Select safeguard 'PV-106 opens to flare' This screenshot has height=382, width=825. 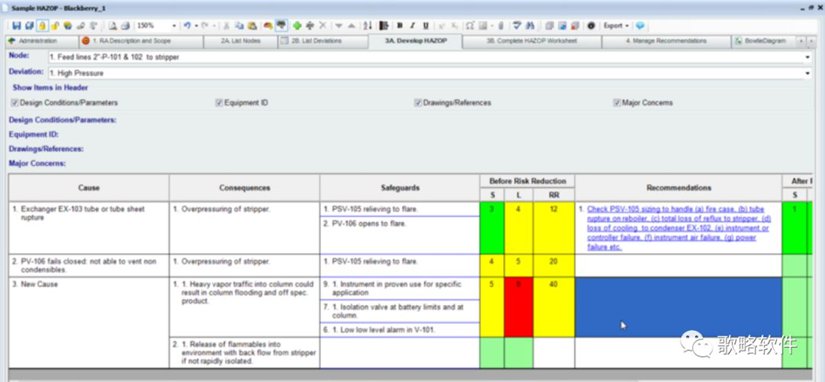399,235
